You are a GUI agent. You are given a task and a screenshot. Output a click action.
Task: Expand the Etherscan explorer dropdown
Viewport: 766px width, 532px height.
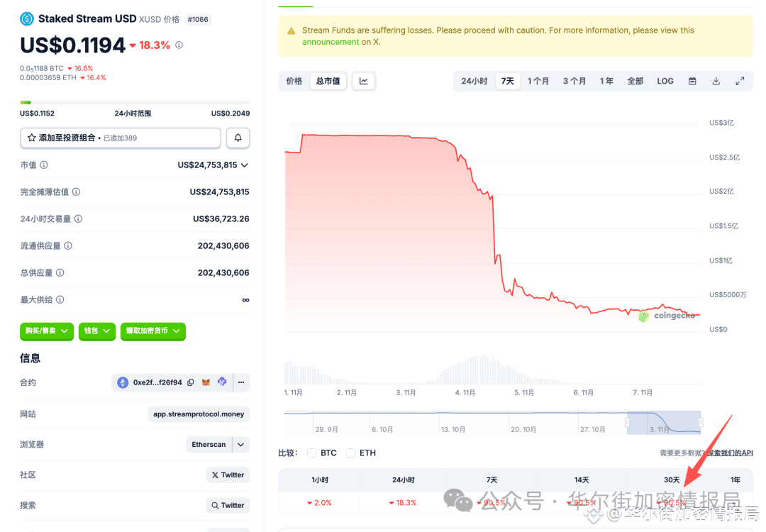pyautogui.click(x=239, y=444)
